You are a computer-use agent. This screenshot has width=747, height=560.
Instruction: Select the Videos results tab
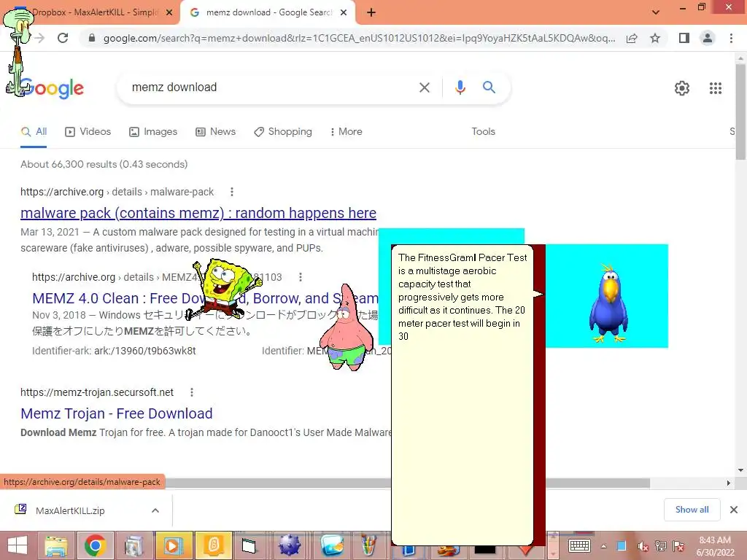pyautogui.click(x=88, y=132)
